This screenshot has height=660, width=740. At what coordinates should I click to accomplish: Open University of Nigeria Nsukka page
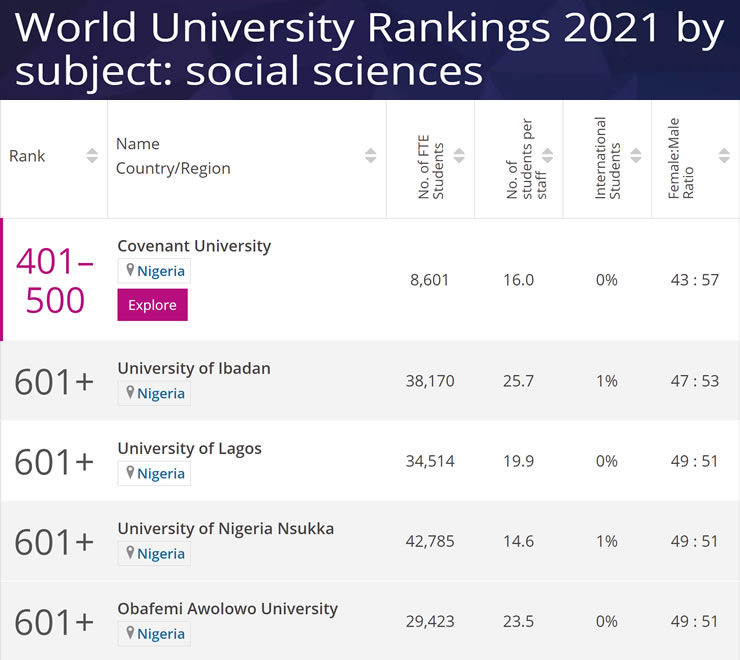[x=226, y=529]
